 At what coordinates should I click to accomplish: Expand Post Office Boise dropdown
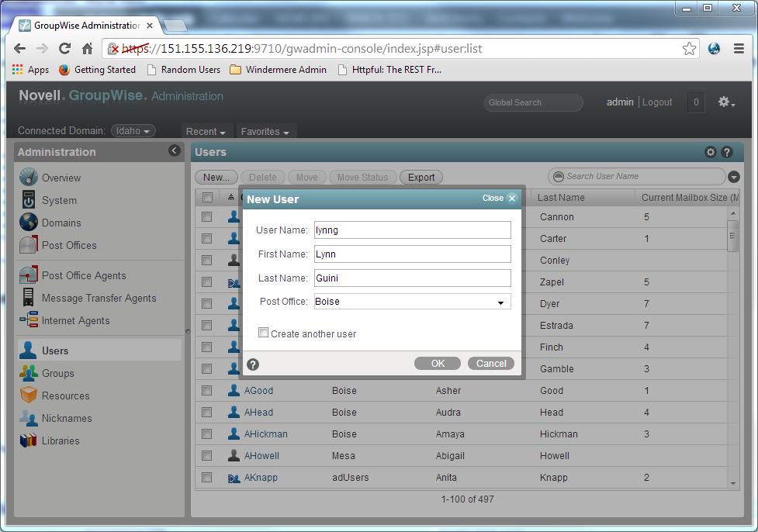click(x=501, y=302)
